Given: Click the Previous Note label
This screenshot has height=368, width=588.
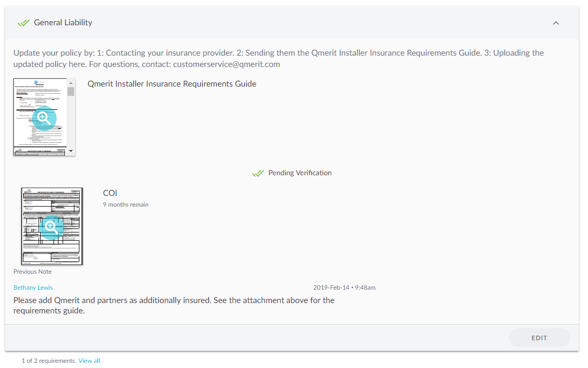Looking at the screenshot, I should pos(32,272).
